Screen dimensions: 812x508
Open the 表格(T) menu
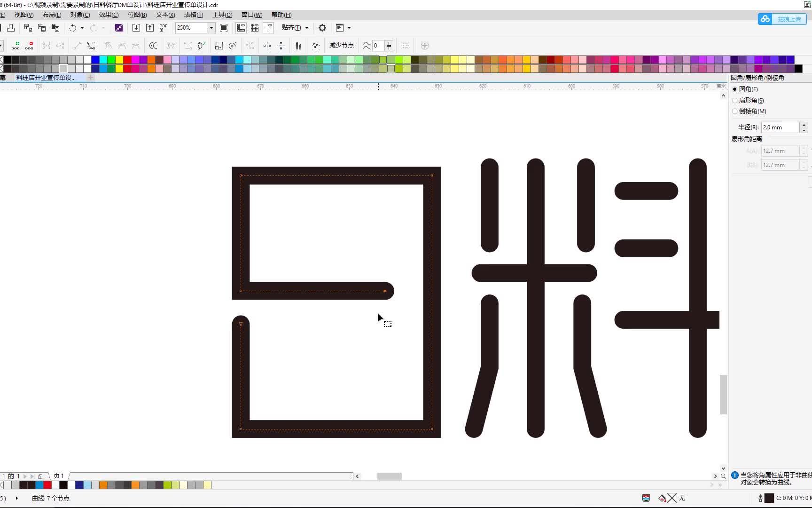pyautogui.click(x=194, y=15)
